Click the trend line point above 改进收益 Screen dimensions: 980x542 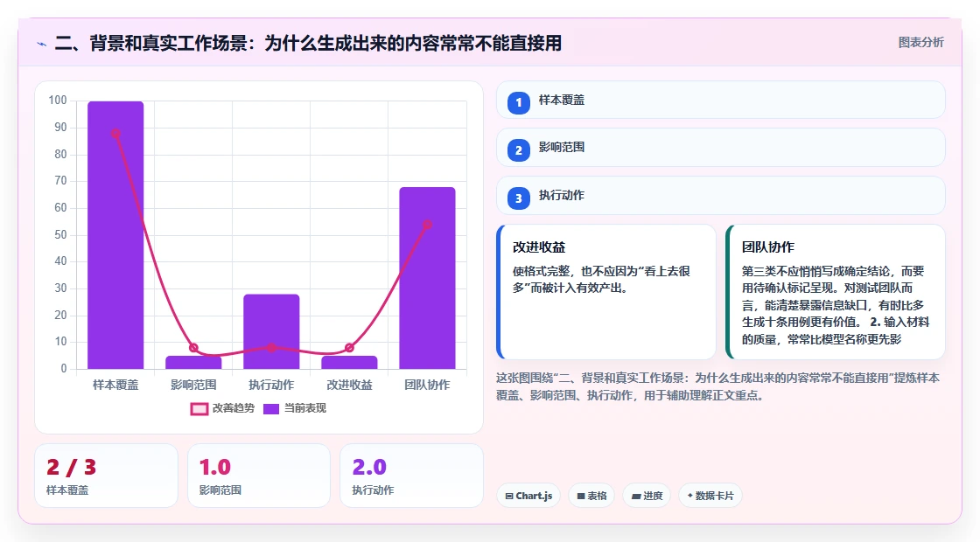[x=349, y=348]
